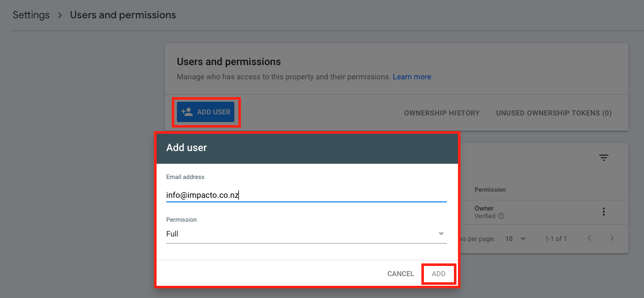Open the rows per page dropdown
This screenshot has width=644, height=298.
[x=515, y=239]
